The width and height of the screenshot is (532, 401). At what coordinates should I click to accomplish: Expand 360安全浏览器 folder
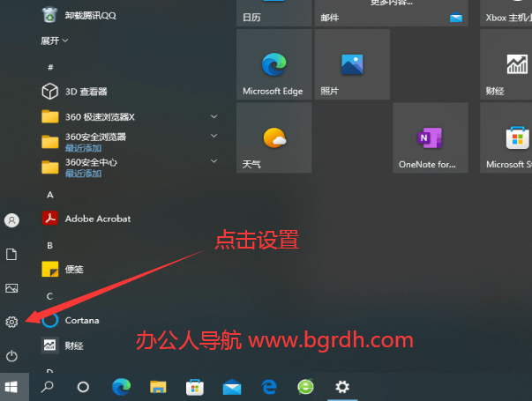(x=214, y=136)
